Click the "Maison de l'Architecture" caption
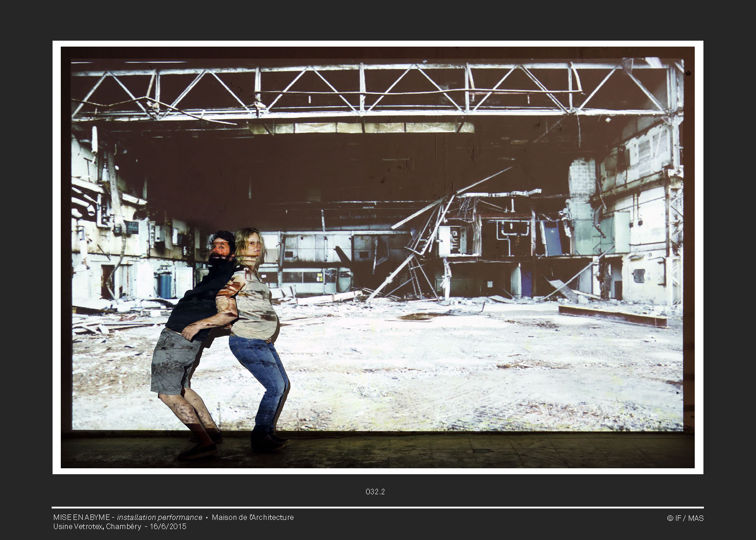This screenshot has width=756, height=540. point(252,517)
